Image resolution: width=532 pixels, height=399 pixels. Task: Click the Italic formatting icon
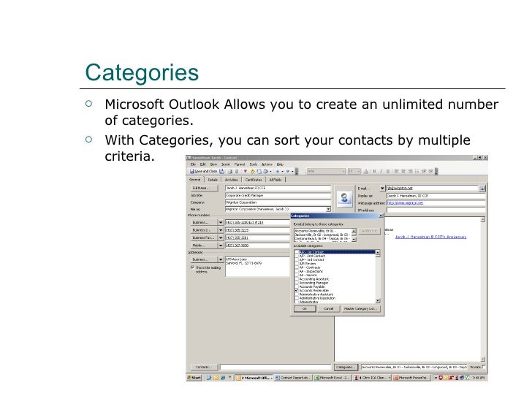pos(381,171)
